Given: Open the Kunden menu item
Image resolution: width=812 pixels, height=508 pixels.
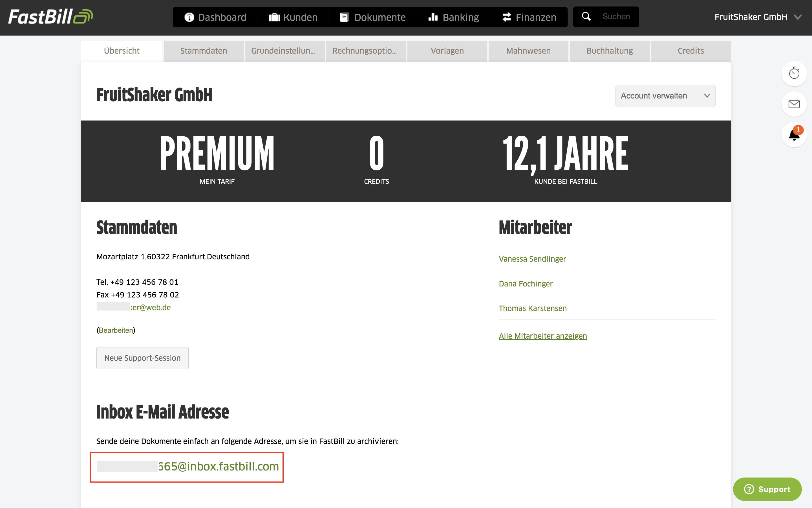Looking at the screenshot, I should point(293,17).
